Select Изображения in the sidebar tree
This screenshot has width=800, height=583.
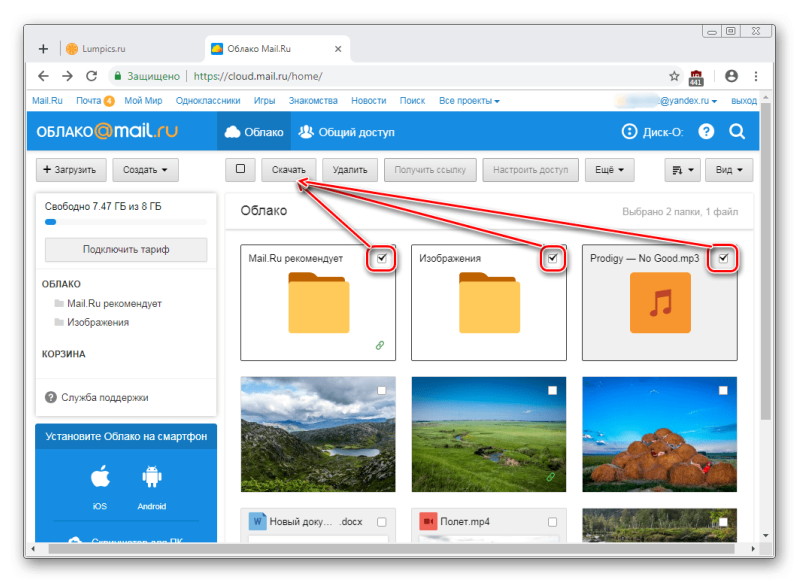click(x=98, y=322)
